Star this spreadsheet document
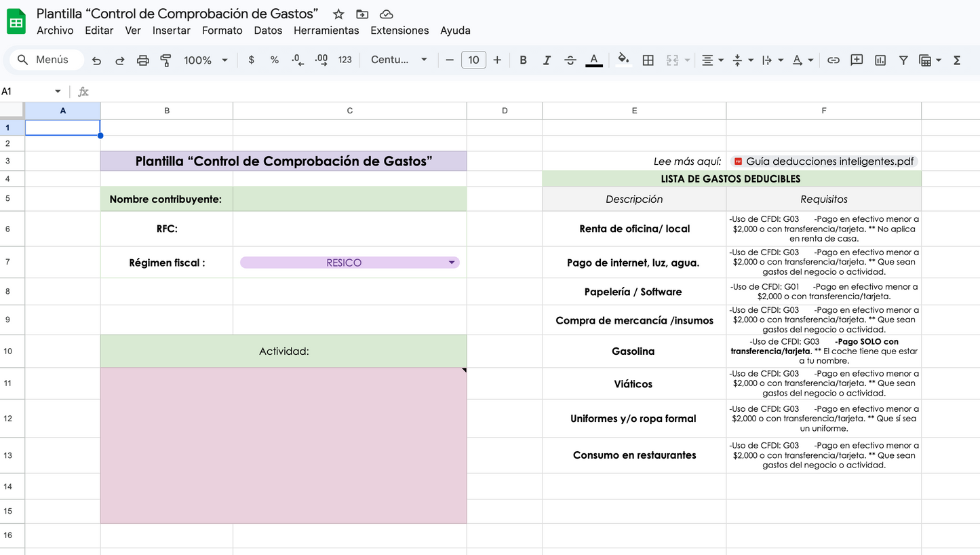The height and width of the screenshot is (555, 980). pos(338,14)
